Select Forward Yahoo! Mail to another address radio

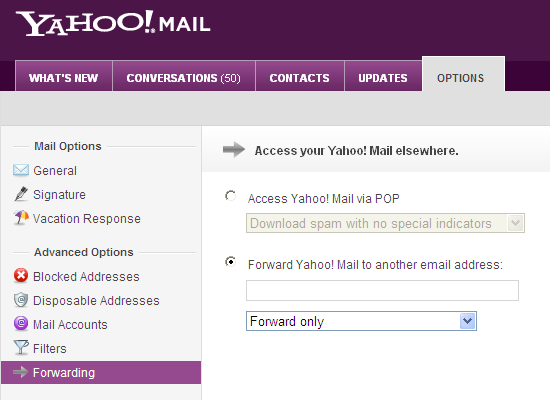pyautogui.click(x=230, y=262)
